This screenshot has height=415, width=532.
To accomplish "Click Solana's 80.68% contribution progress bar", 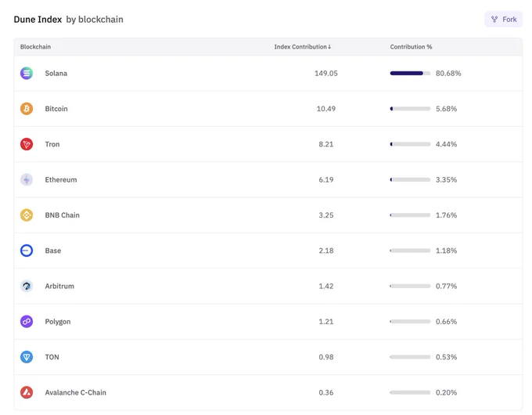I will (x=410, y=74).
